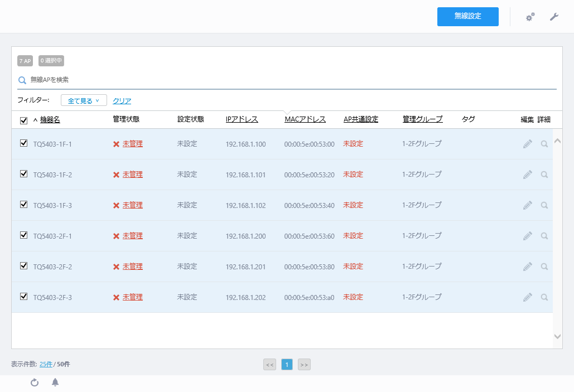Open the 全て見る filter dropdown
The height and width of the screenshot is (392, 574).
click(84, 100)
